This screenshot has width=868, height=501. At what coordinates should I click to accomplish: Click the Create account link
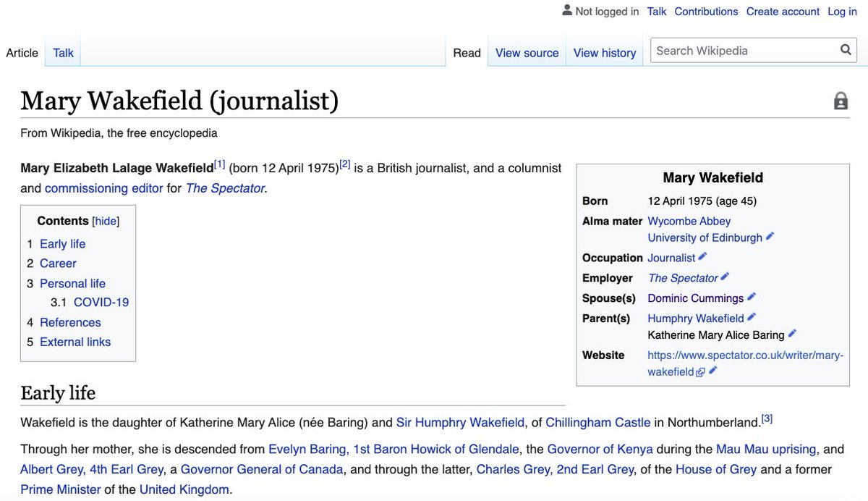pos(783,12)
